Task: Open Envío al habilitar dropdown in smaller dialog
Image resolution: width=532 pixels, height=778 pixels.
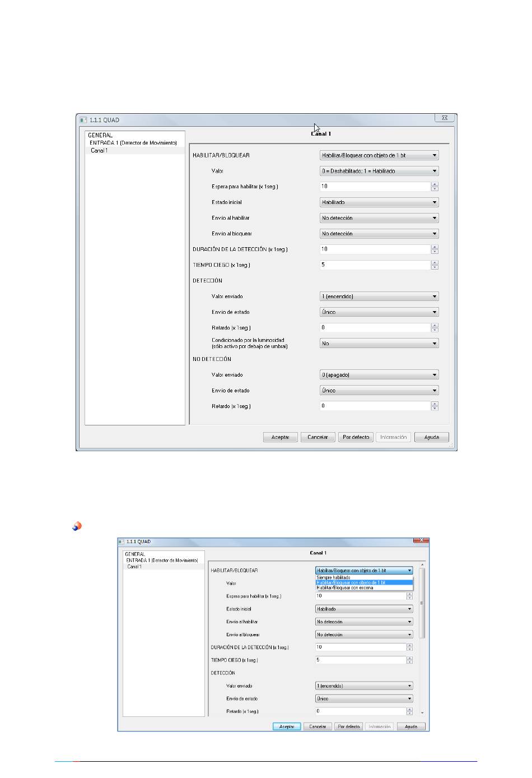Action: (x=365, y=622)
